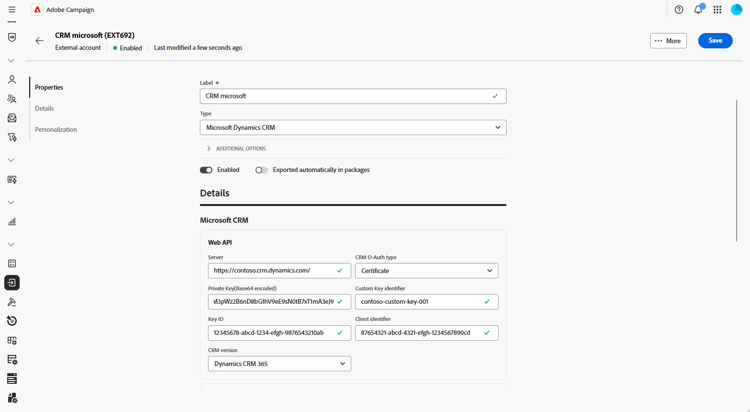Open the app switcher grid icon

717,10
